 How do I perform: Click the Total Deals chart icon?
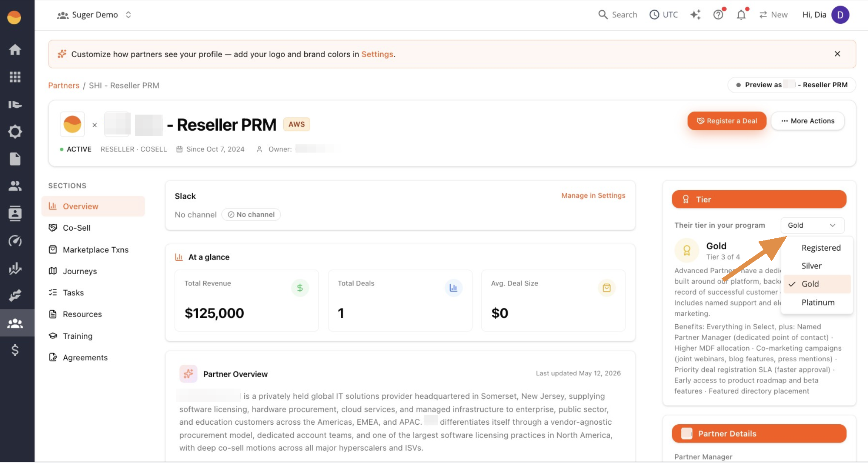tap(454, 288)
